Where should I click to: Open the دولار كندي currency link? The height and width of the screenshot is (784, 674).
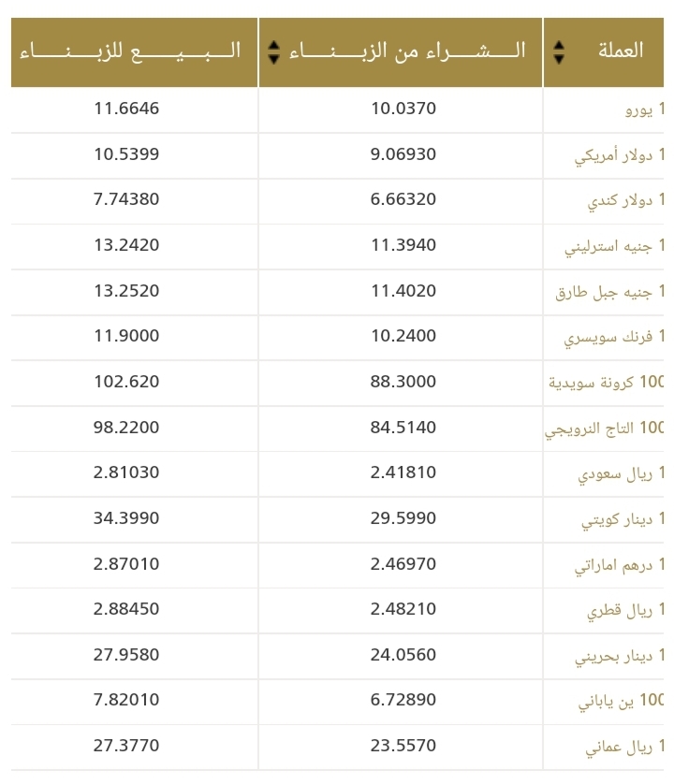tap(625, 200)
